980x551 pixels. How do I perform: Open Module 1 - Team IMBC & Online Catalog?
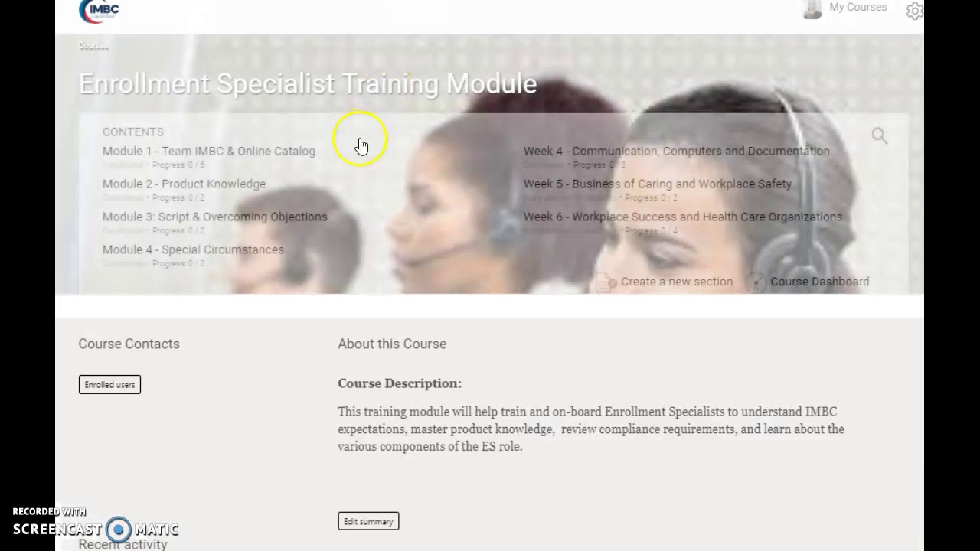coord(209,152)
